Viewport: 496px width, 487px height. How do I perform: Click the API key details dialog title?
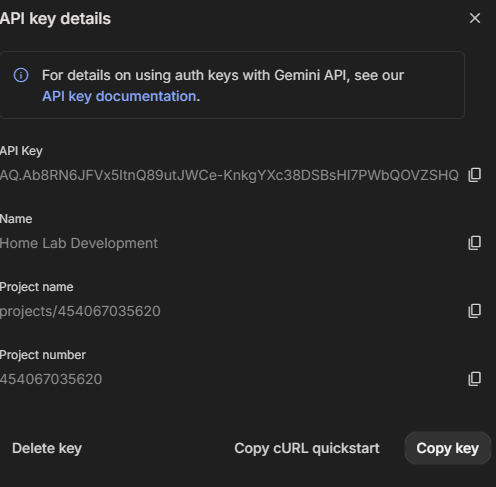[55, 19]
